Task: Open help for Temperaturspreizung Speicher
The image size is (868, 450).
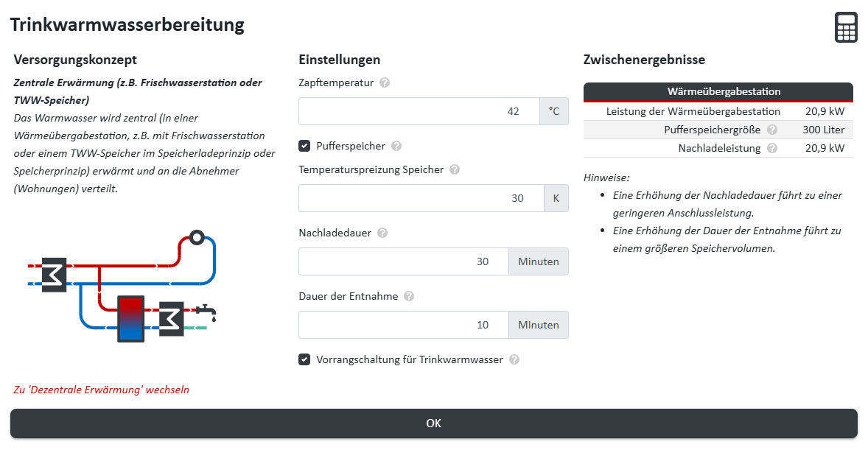Action: 455,169
